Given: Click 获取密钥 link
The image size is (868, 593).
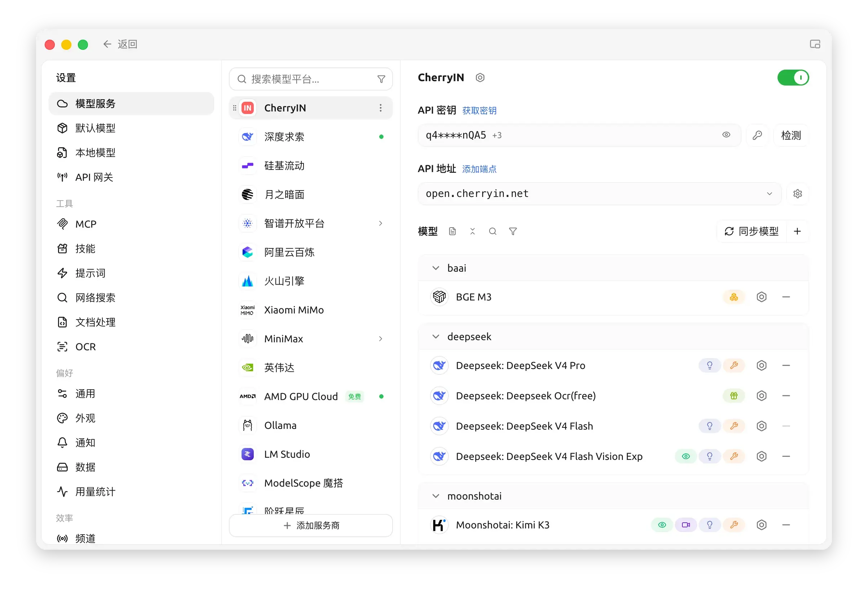Looking at the screenshot, I should pyautogui.click(x=479, y=111).
